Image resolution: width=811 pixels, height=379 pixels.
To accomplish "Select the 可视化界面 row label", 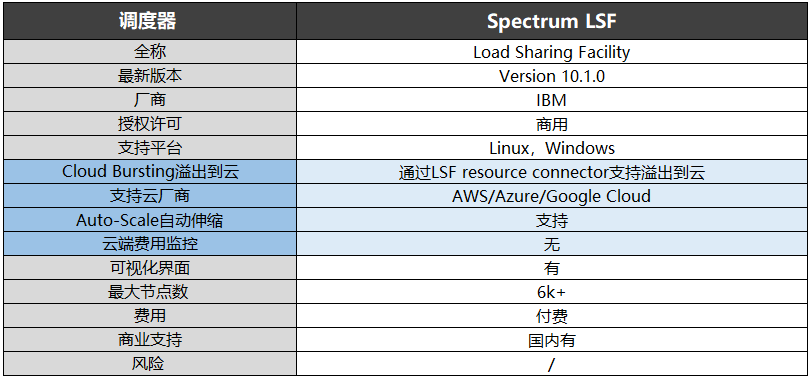I will point(150,268).
